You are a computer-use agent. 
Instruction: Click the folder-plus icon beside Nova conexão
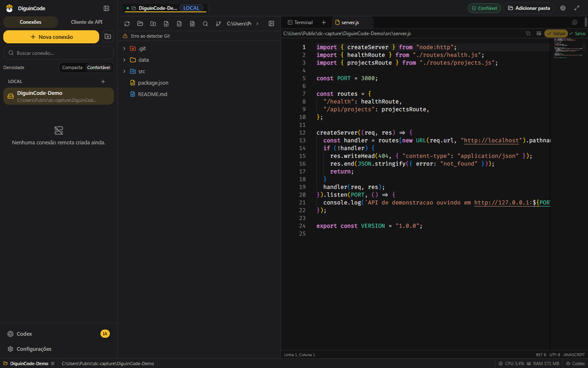coord(108,36)
